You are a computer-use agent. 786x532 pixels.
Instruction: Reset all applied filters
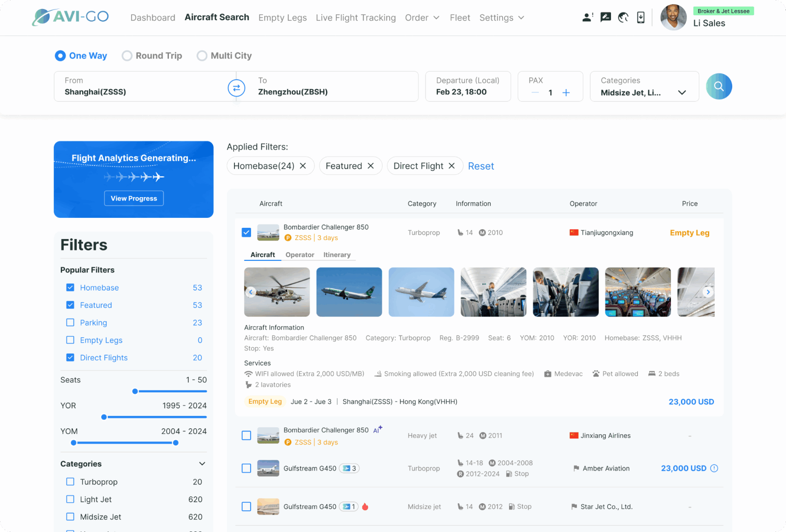tap(481, 166)
